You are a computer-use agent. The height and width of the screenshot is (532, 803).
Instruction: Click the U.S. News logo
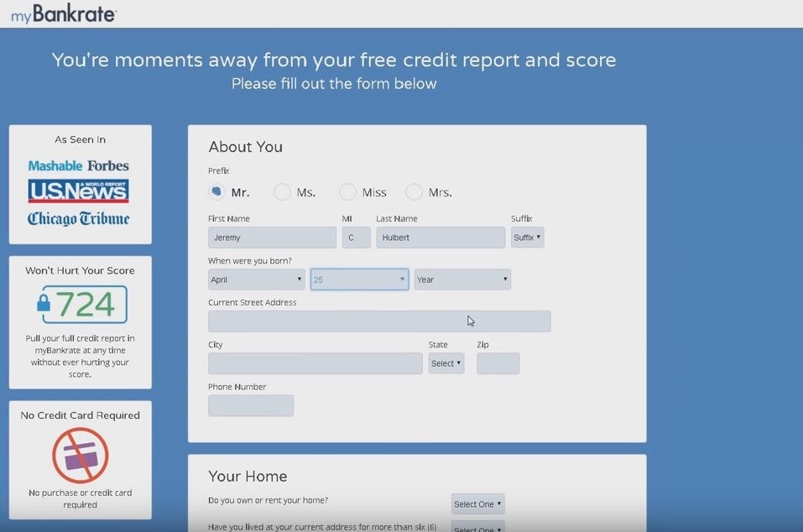point(80,191)
